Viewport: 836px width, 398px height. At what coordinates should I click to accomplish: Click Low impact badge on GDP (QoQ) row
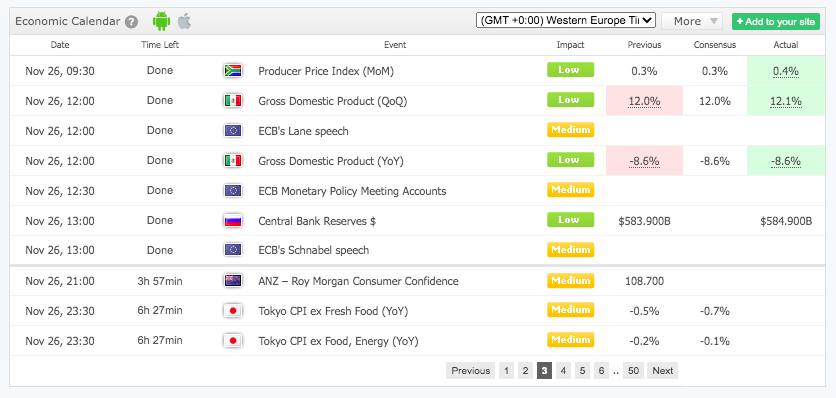coord(570,100)
